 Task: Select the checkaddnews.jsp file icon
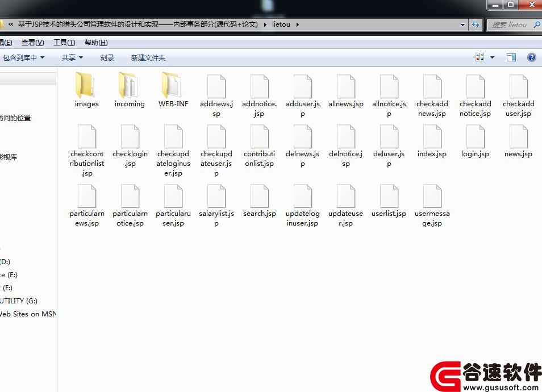[x=432, y=86]
